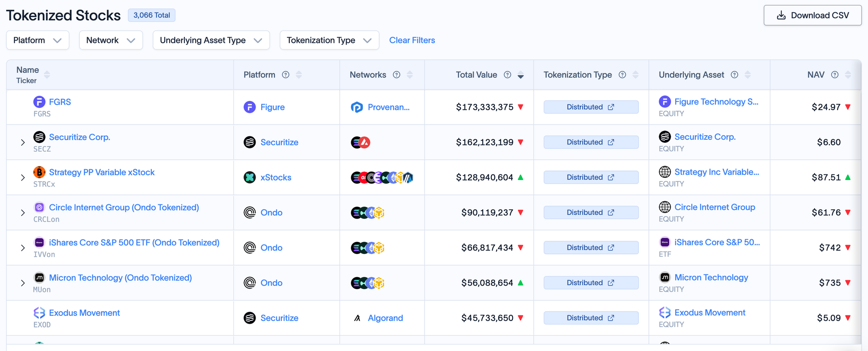This screenshot has height=351, width=868.
Task: Open the Algorand network link
Action: click(385, 318)
